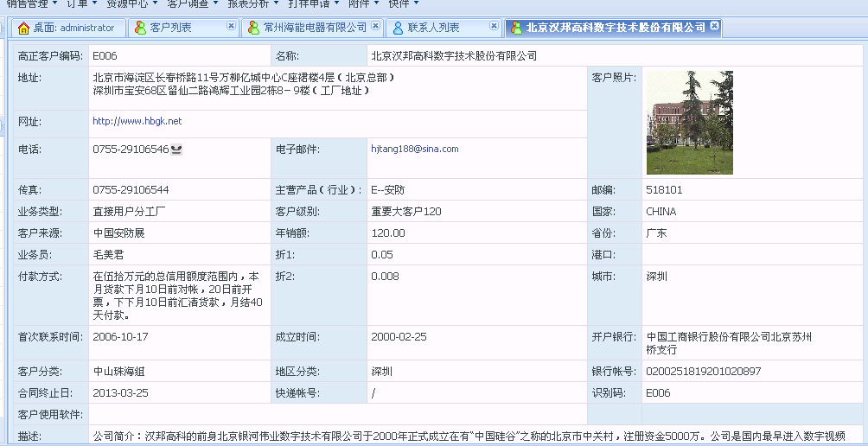The width and height of the screenshot is (868, 446).
Task: Click the company name 北京汉邦高科数字技术股份有限公司 field value
Action: [x=454, y=56]
